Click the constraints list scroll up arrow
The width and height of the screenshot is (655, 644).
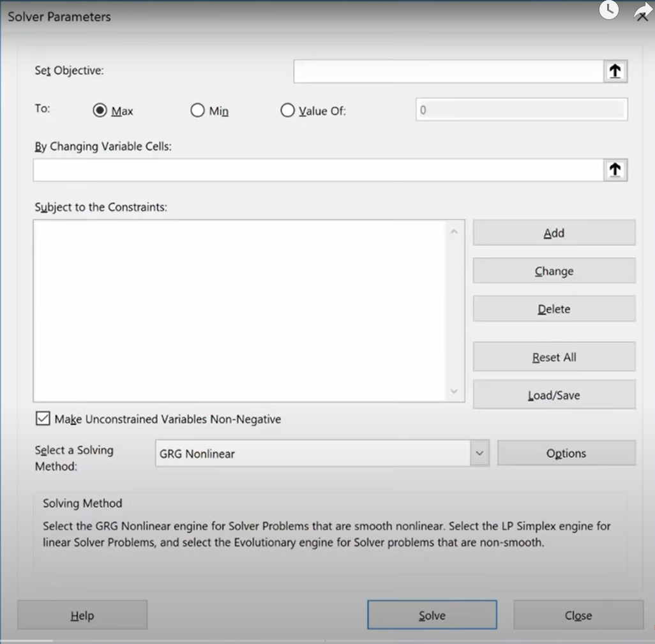tap(454, 232)
